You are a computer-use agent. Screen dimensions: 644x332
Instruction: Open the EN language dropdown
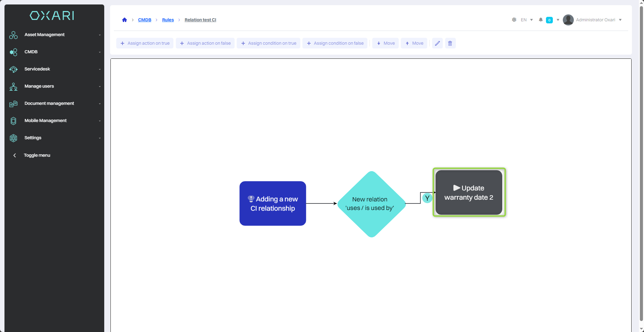click(527, 20)
